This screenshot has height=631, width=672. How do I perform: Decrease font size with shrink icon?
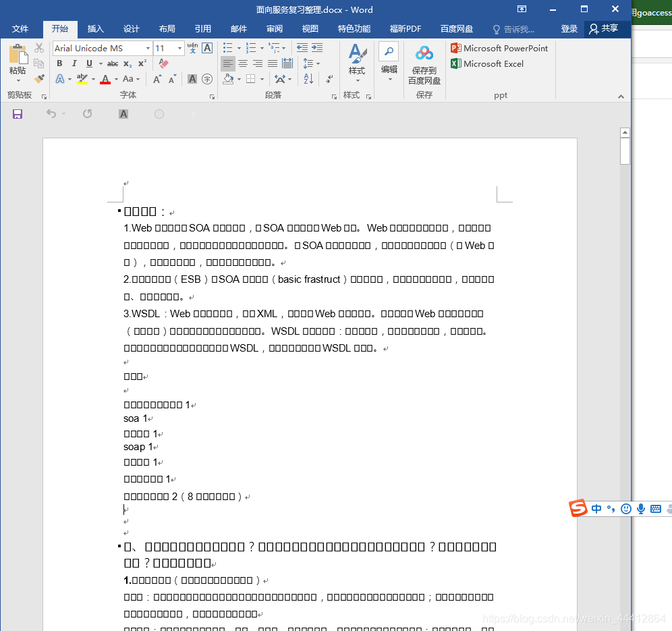click(172, 79)
